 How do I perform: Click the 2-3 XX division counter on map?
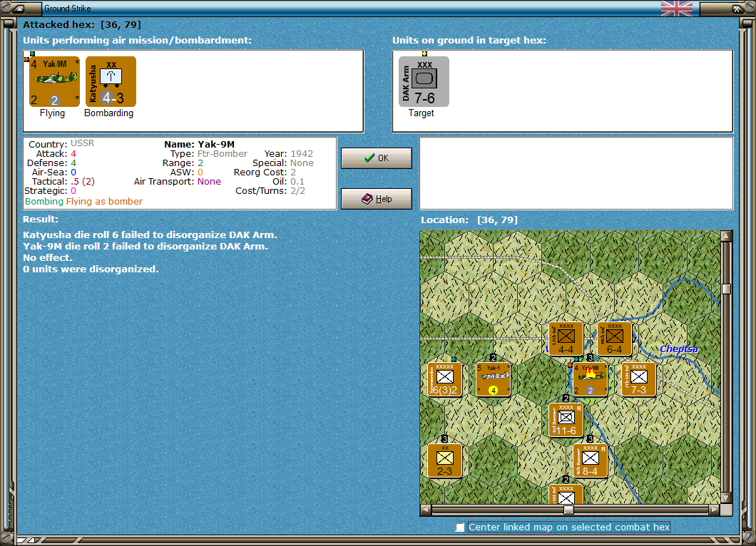(x=444, y=460)
